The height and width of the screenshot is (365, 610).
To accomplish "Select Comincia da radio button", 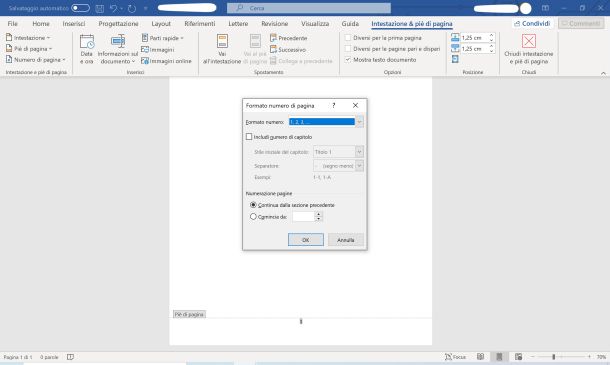I will coord(253,217).
